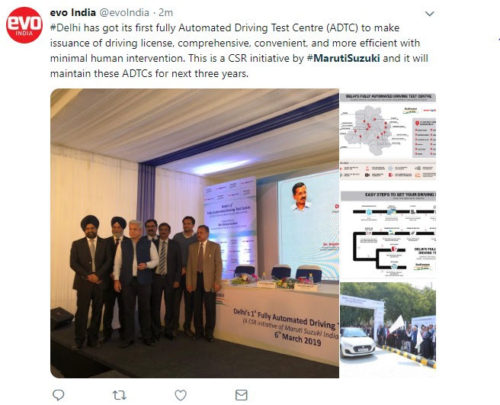This screenshot has height=405, width=500.
Task: Expand the tweet options chevron menu
Action: pyautogui.click(x=430, y=14)
